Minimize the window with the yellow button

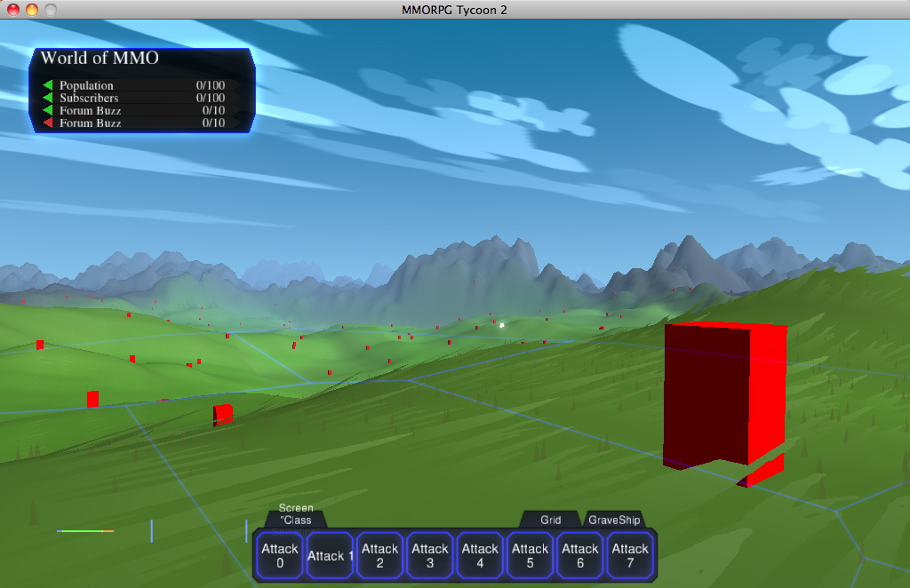pyautogui.click(x=32, y=10)
